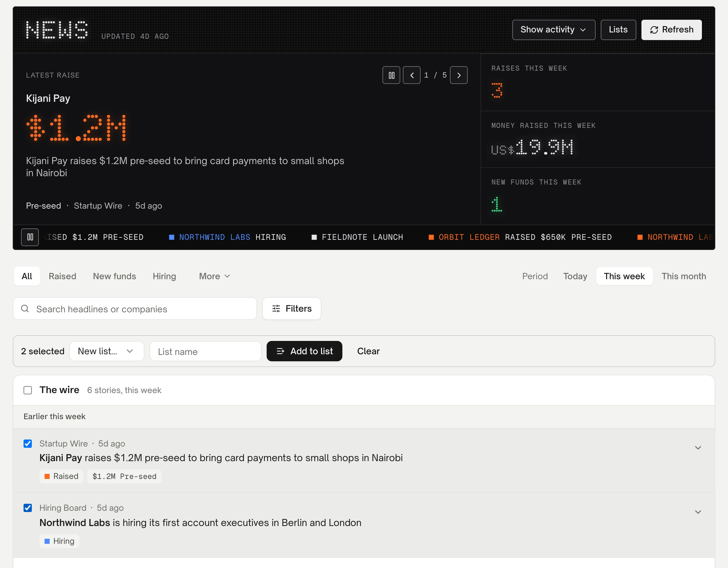Click the New funds this week stat
This screenshot has width=728, height=568.
[x=598, y=197]
